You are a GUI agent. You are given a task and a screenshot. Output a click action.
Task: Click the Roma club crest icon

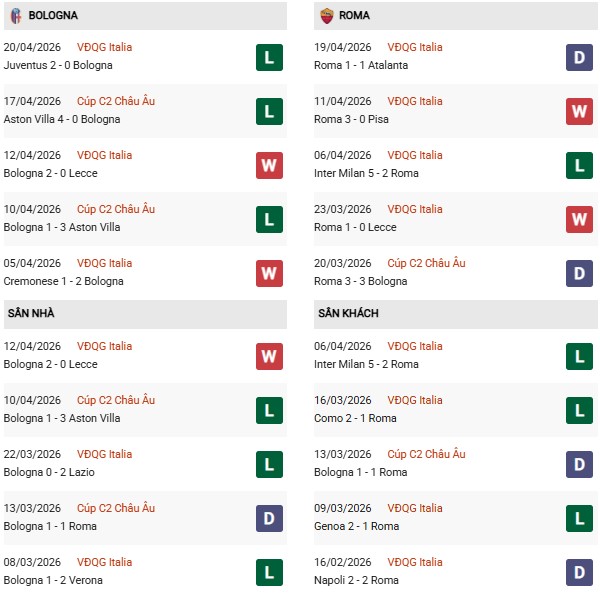click(326, 16)
